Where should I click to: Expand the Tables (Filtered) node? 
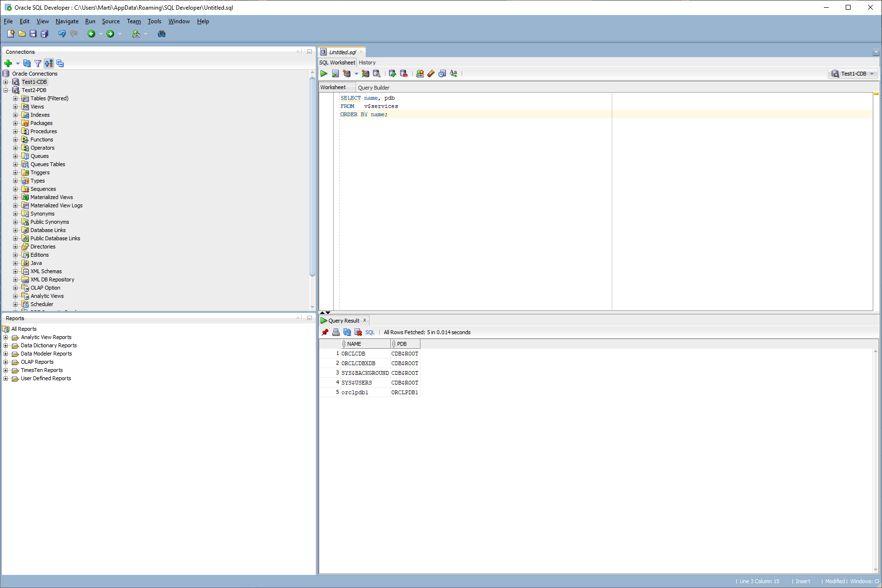pyautogui.click(x=15, y=98)
